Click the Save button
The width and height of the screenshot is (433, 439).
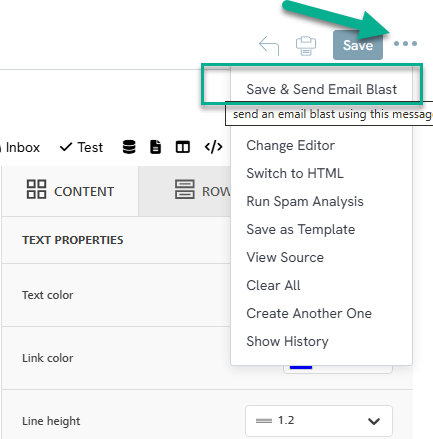(x=358, y=45)
